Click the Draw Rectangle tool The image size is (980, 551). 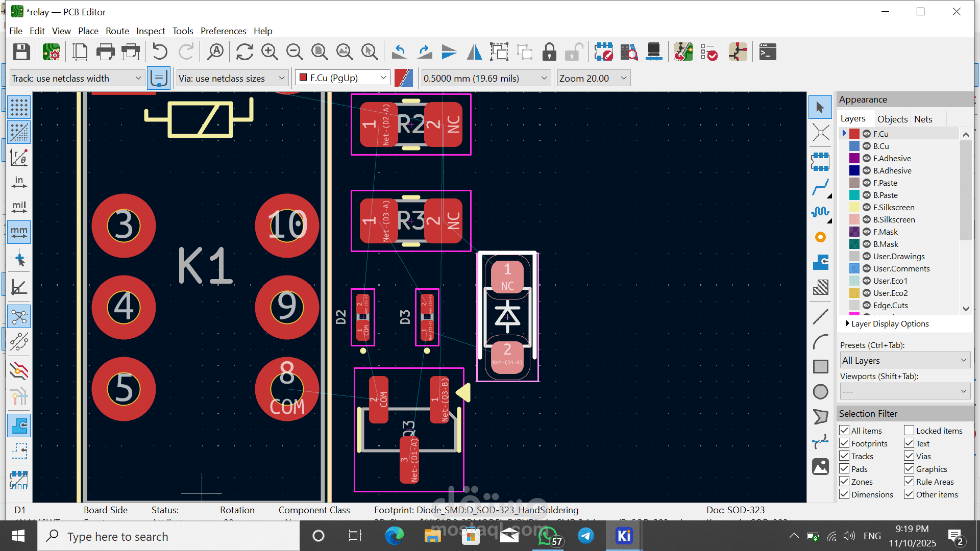pos(820,367)
